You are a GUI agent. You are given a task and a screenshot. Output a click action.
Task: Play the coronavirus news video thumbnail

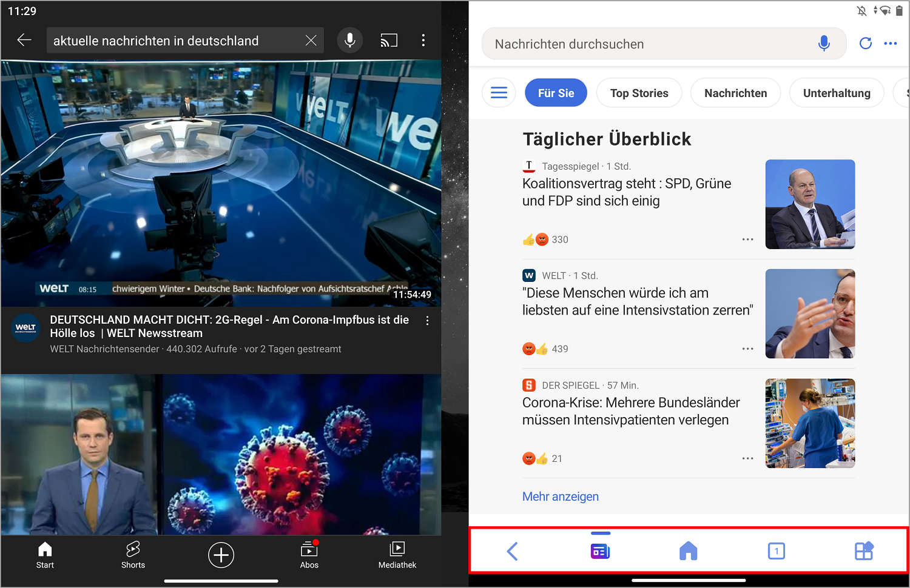(221, 455)
